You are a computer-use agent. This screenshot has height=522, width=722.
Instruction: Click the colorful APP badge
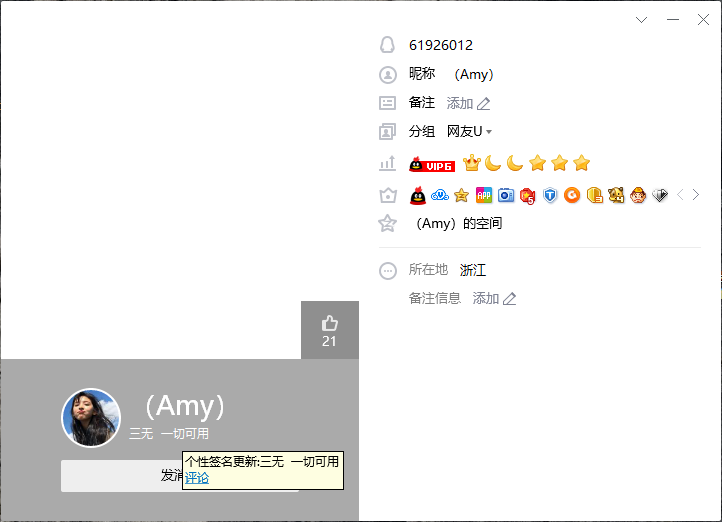click(x=483, y=195)
